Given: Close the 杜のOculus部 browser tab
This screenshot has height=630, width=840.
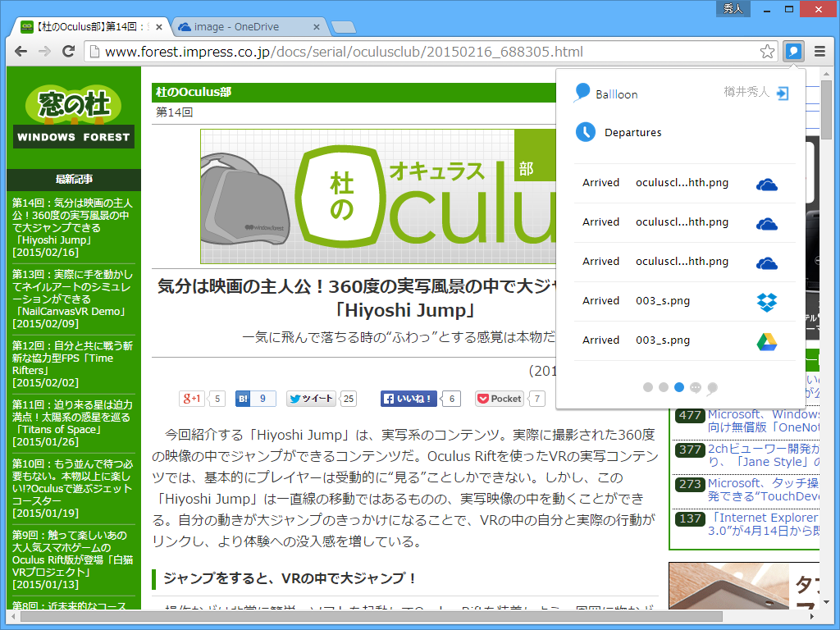Looking at the screenshot, I should [159, 27].
